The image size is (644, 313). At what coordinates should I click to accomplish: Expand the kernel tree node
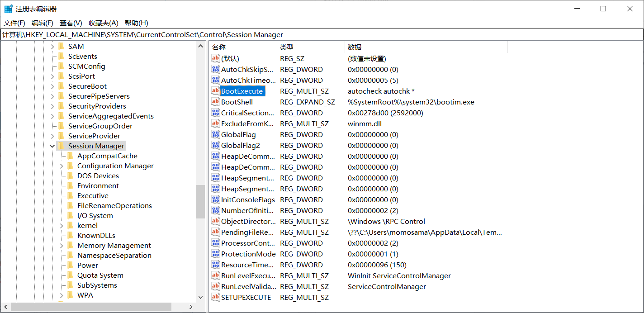click(61, 225)
